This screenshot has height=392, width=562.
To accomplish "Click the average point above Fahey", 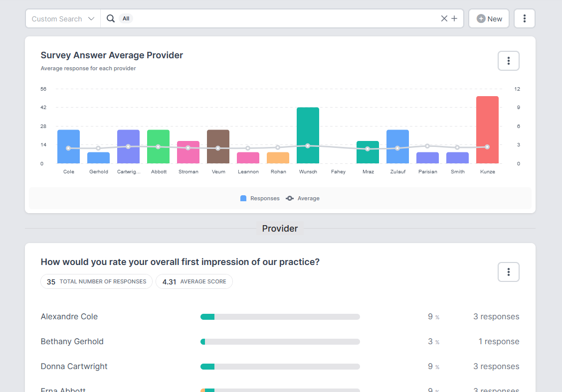I will pyautogui.click(x=338, y=147).
